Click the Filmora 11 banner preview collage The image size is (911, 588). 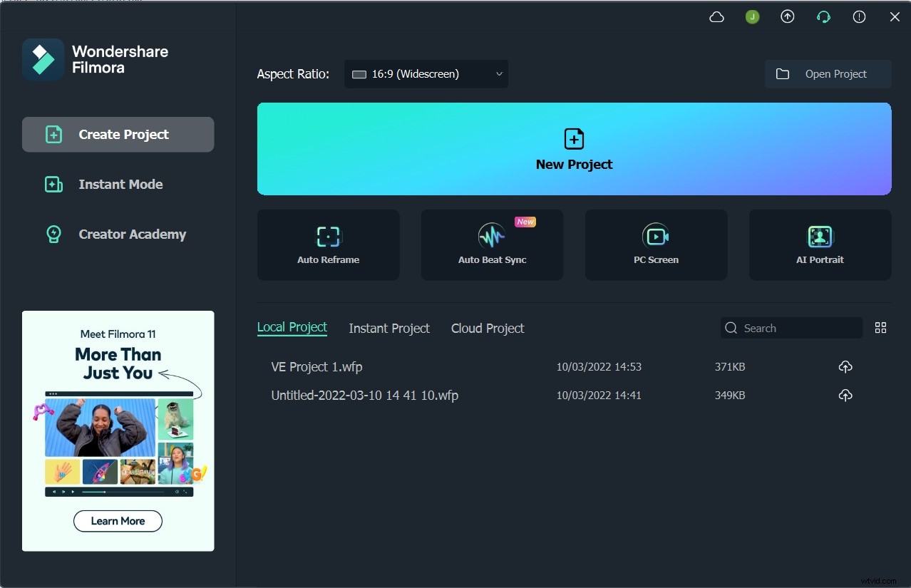click(x=119, y=443)
